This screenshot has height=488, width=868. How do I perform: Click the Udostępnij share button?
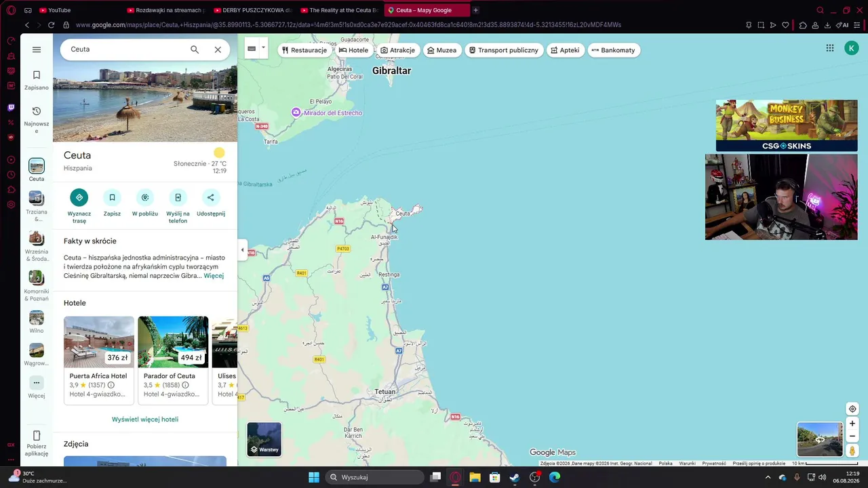tap(211, 197)
